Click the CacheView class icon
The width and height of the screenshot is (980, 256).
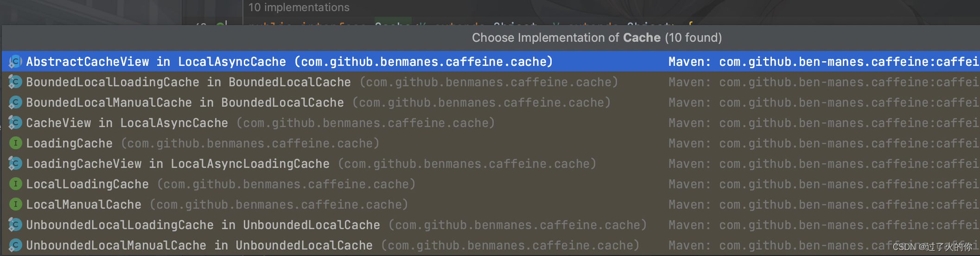pyautogui.click(x=15, y=123)
